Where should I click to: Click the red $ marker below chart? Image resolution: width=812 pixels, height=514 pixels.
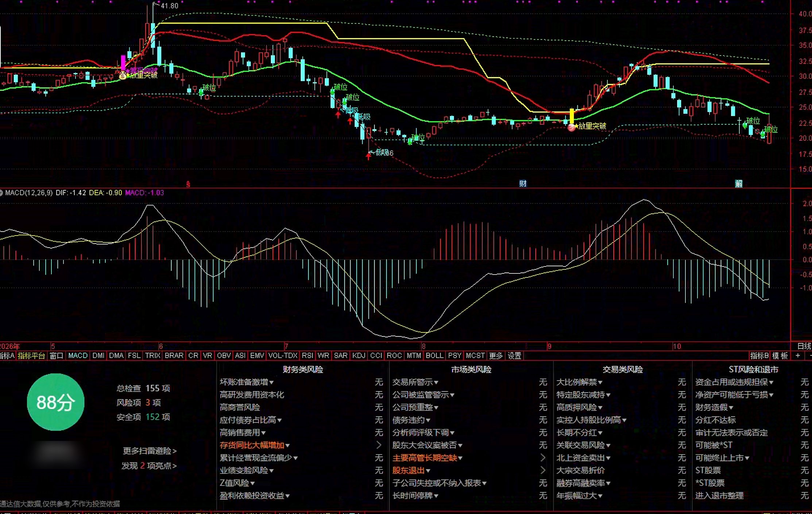pos(188,184)
